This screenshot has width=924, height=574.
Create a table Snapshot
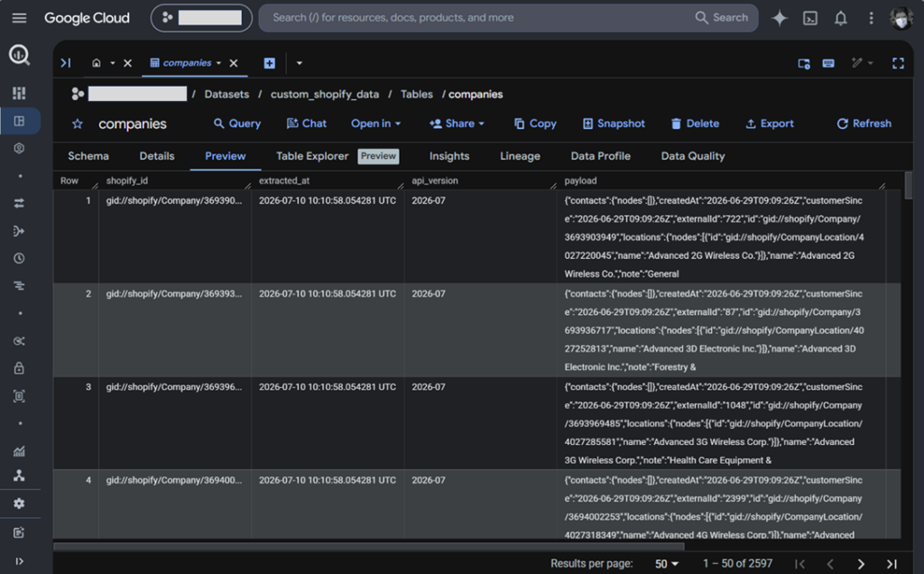coord(614,124)
